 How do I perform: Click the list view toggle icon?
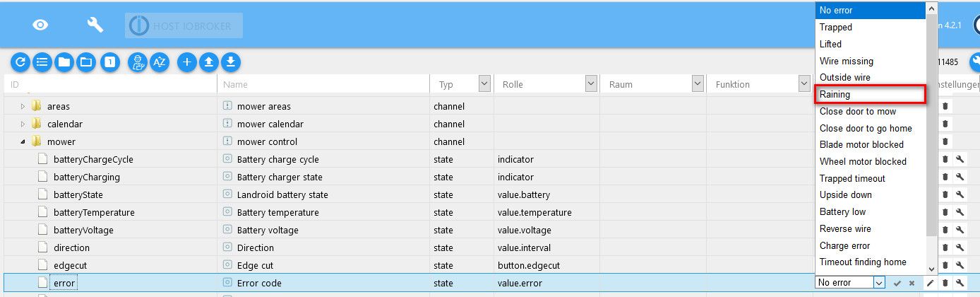[42, 62]
